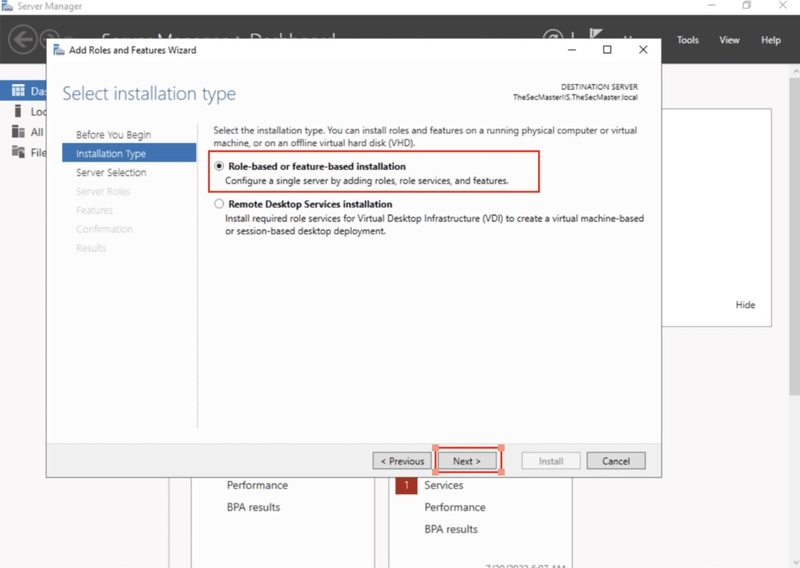This screenshot has height=568, width=800.
Task: Open Services entry in right server tile
Action: [x=443, y=485]
